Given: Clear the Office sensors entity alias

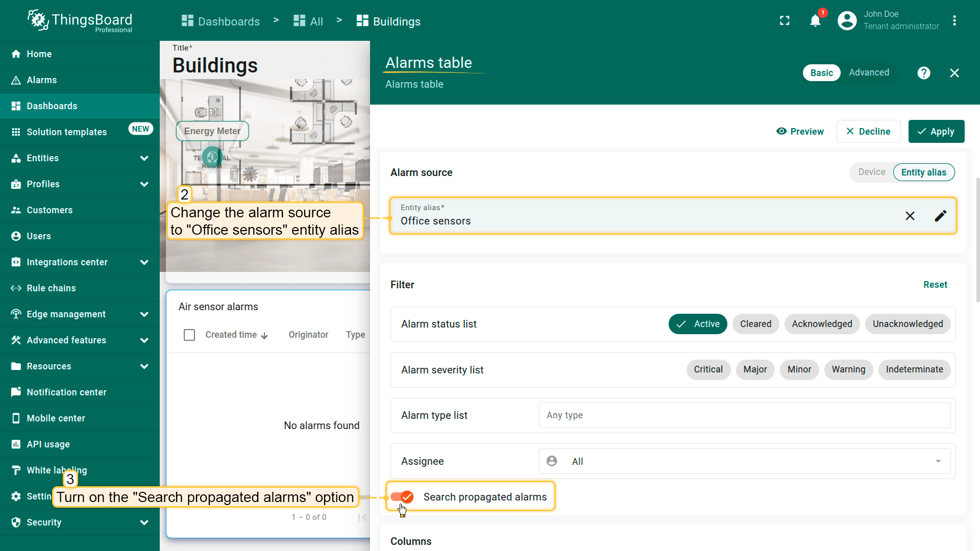Looking at the screenshot, I should coord(910,216).
